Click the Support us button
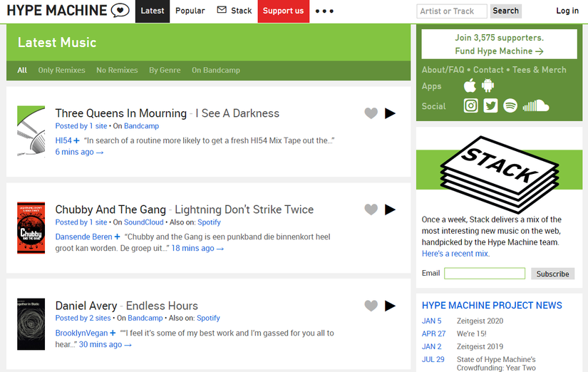 tap(283, 11)
